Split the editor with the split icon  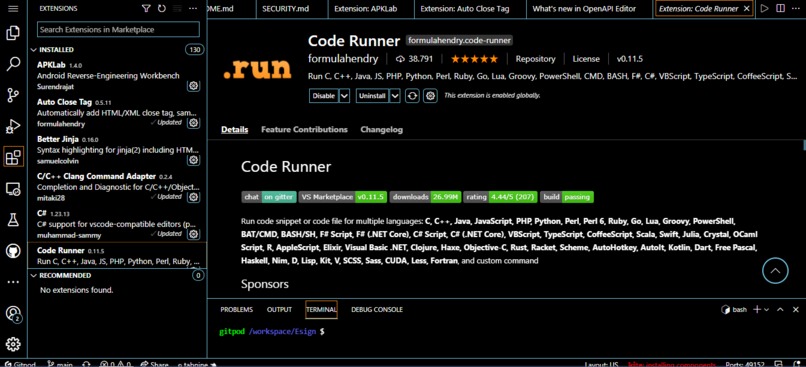click(780, 9)
